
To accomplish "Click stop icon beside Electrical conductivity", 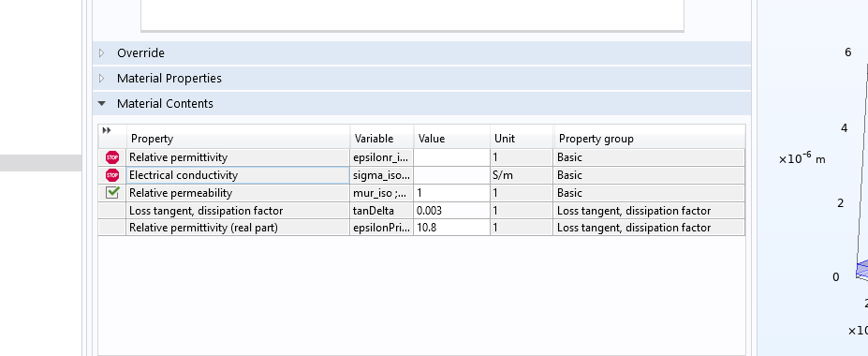I will pyautogui.click(x=112, y=175).
